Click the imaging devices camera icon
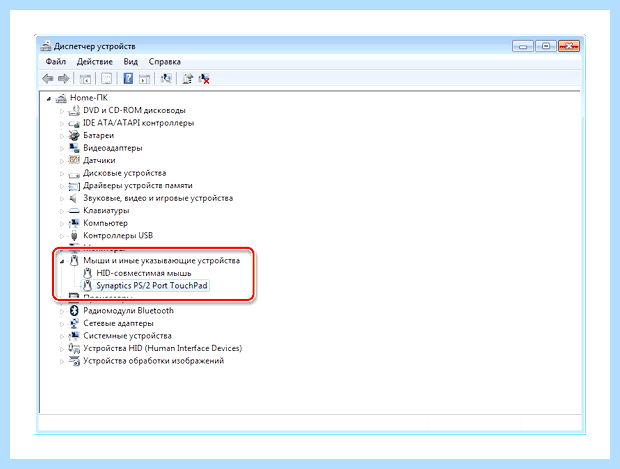This screenshot has width=620, height=469. pos(74,361)
